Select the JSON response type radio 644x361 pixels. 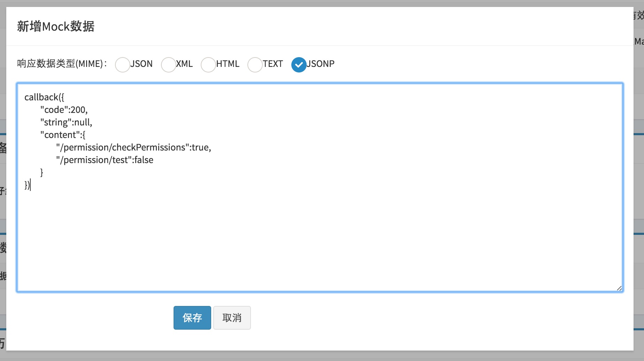pyautogui.click(x=123, y=65)
